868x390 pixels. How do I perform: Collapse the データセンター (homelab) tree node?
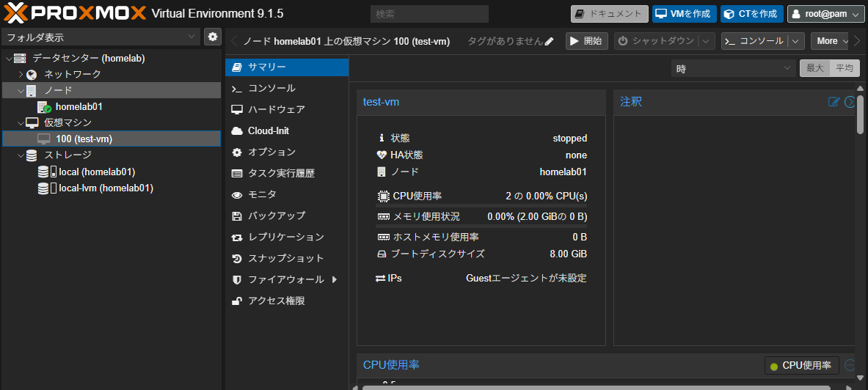click(8, 59)
